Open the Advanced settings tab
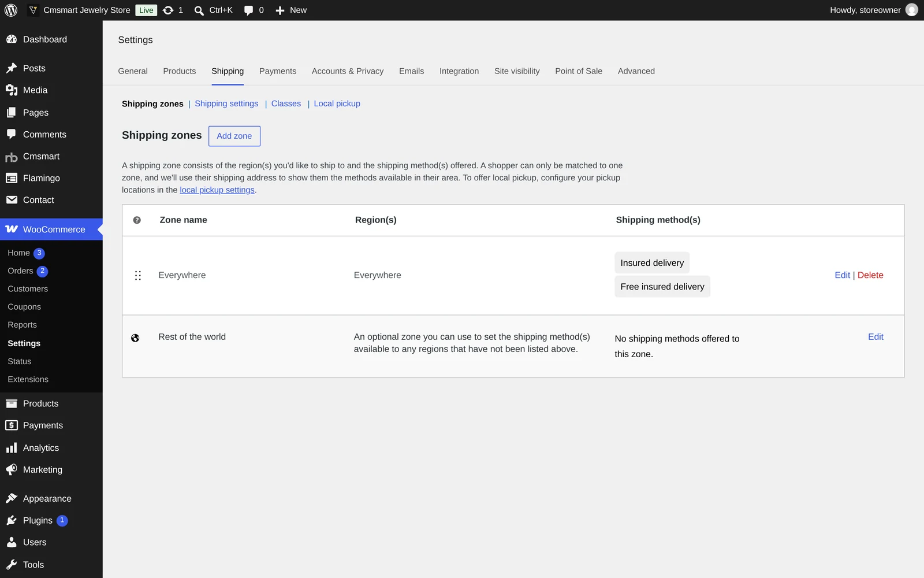Screen dimensions: 924x578 point(636,71)
